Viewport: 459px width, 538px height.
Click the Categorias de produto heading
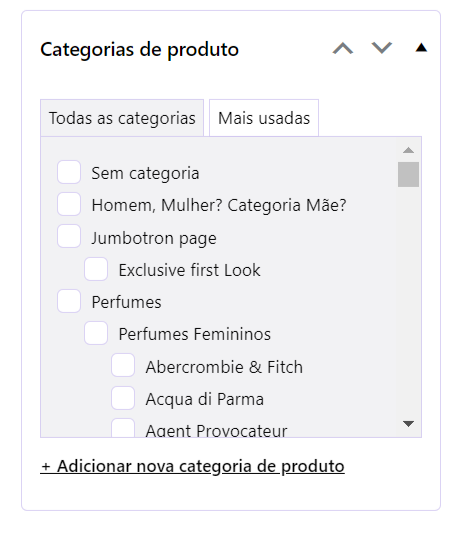(x=139, y=49)
